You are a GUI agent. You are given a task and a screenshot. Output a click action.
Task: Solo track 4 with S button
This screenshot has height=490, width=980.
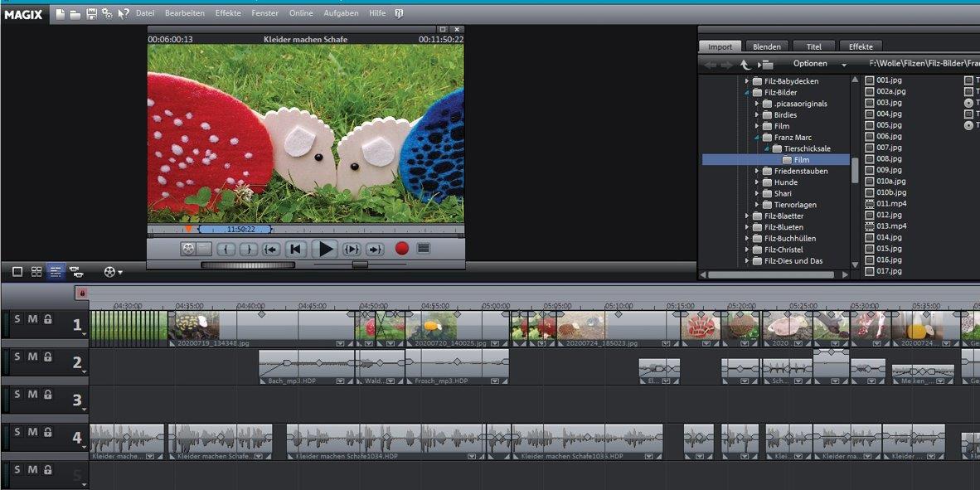pos(17,432)
